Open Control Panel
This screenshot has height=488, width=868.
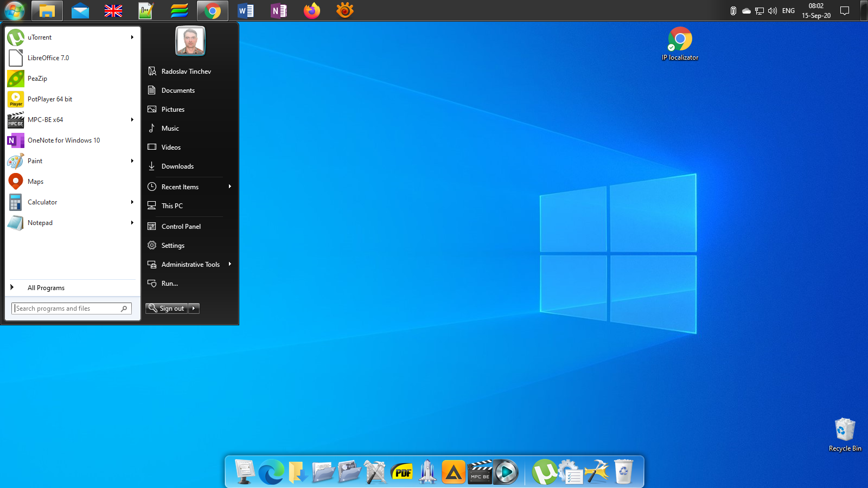[x=190, y=227]
